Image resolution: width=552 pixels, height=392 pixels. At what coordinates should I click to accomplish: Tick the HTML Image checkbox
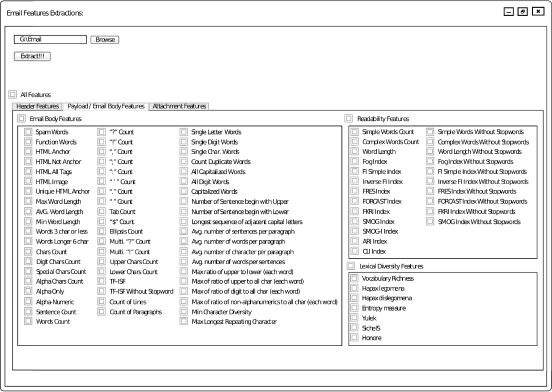(28, 182)
